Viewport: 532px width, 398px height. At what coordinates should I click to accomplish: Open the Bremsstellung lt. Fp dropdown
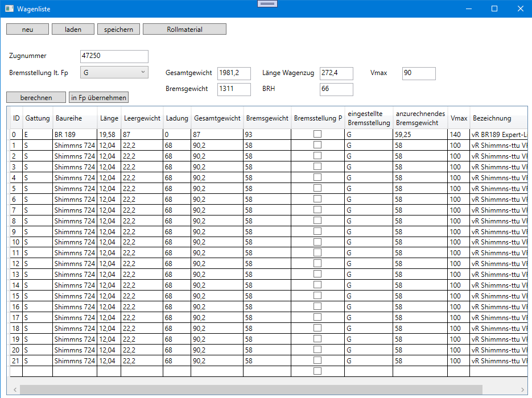click(x=114, y=72)
